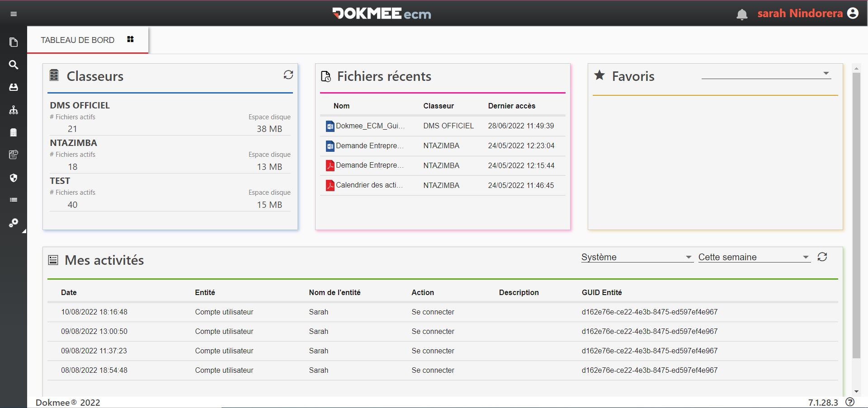Click the help question mark icon
Viewport: 868px width, 408px height.
click(x=850, y=402)
